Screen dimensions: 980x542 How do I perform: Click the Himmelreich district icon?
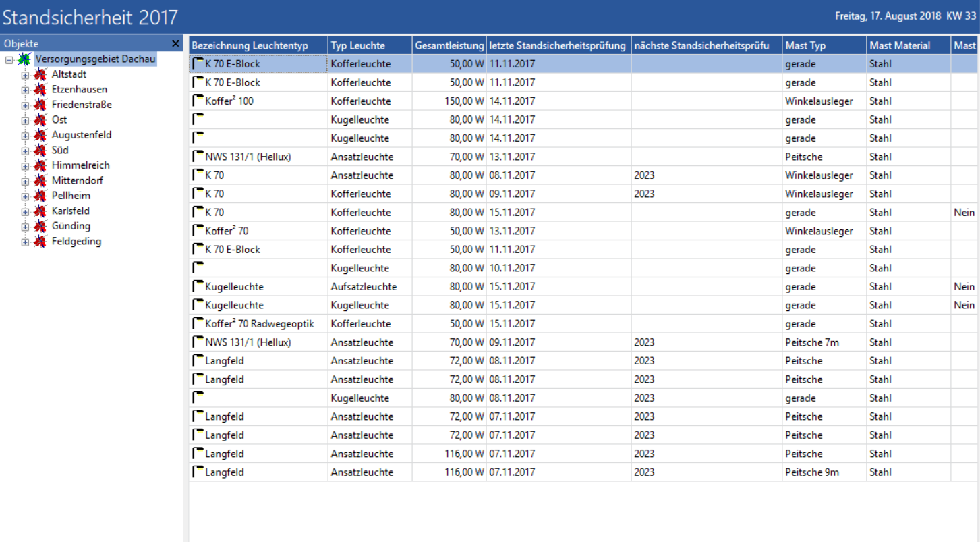point(40,165)
